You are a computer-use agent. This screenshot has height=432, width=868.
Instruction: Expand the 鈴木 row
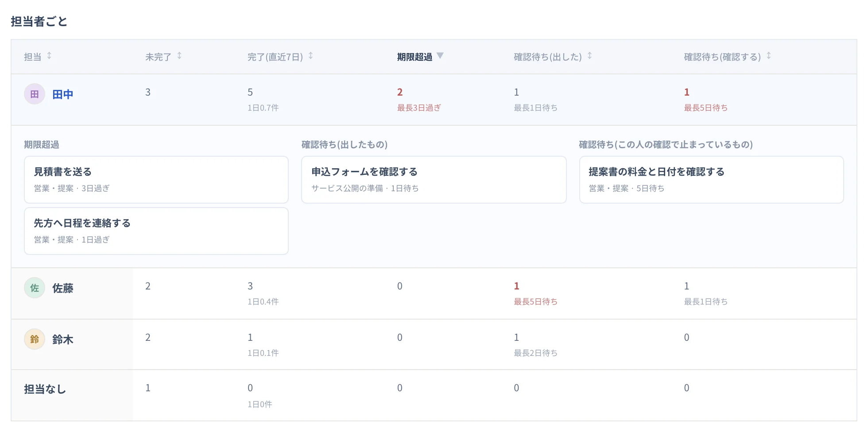click(x=434, y=344)
